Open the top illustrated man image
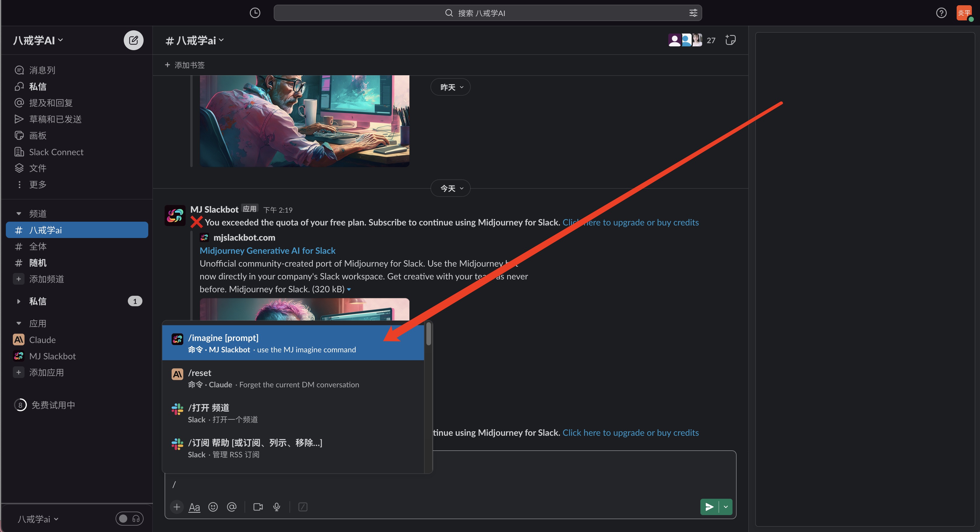 point(304,121)
